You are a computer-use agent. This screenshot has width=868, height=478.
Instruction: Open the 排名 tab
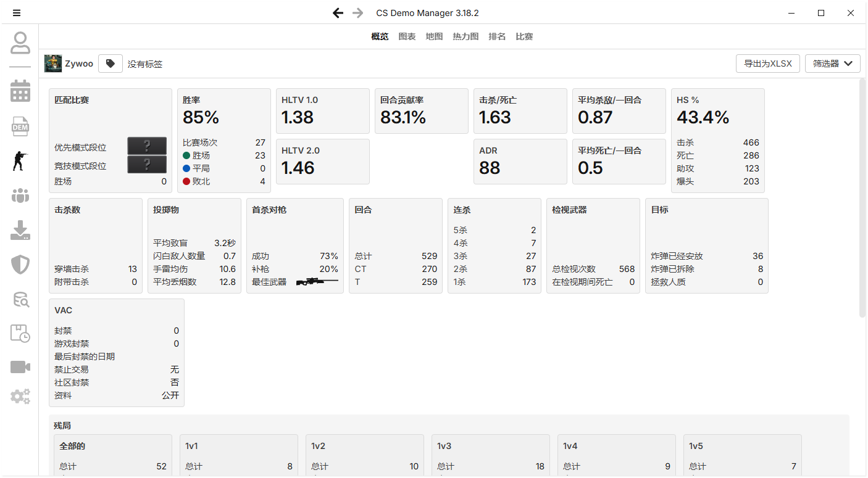[497, 36]
